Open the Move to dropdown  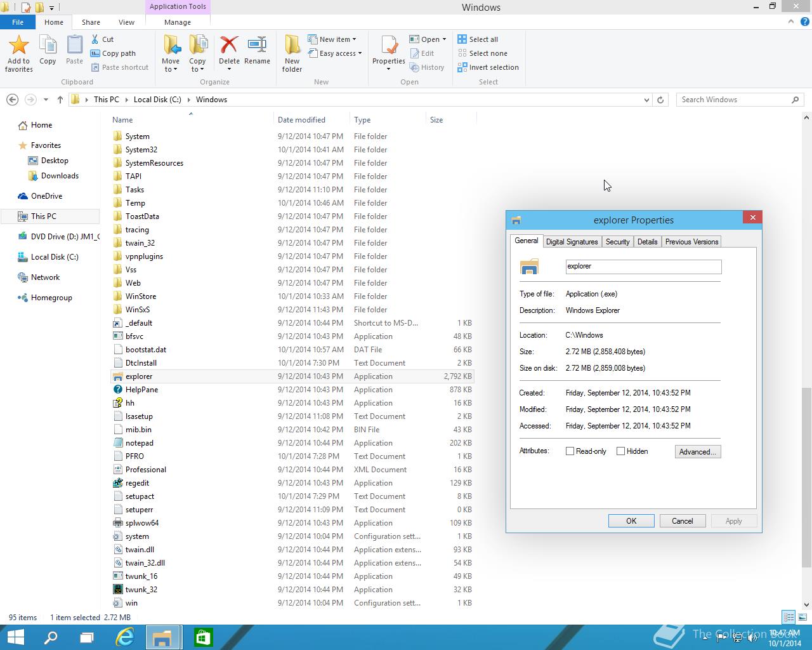point(171,65)
